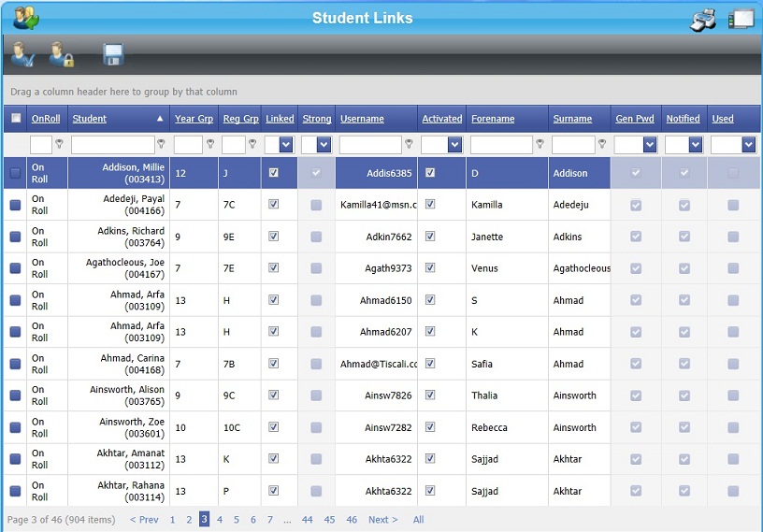Viewport: 763px width, 532px height.
Task: Click the Surname filter text box
Action: (x=573, y=145)
